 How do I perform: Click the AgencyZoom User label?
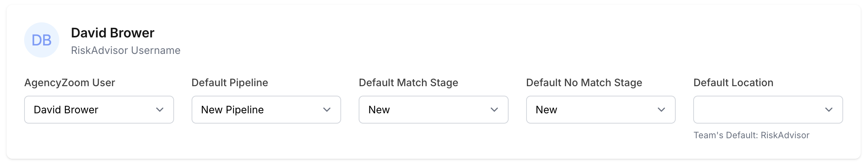tap(69, 82)
